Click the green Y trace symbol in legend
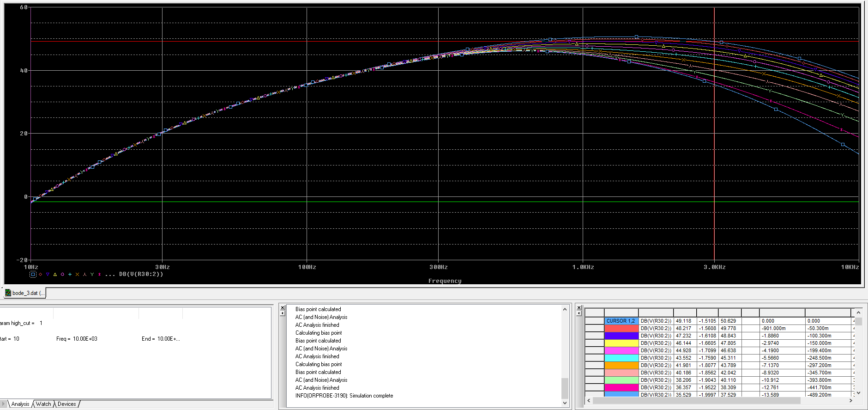 pos(92,275)
